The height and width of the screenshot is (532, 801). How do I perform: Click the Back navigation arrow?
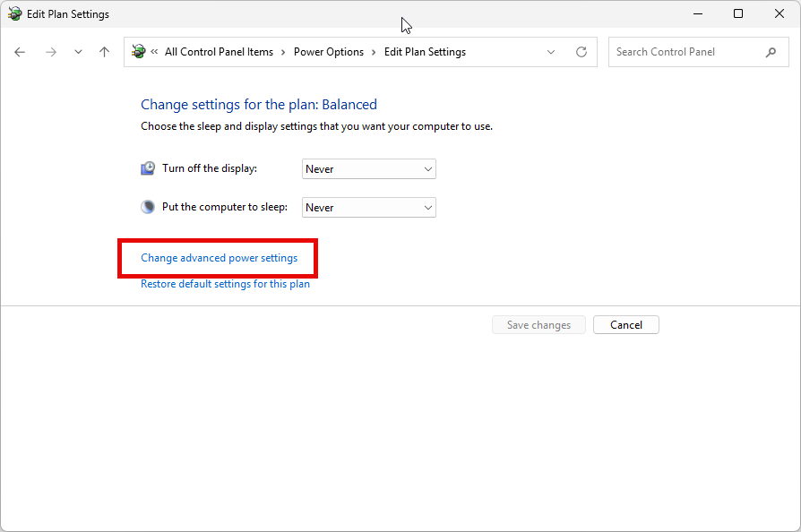tap(20, 52)
